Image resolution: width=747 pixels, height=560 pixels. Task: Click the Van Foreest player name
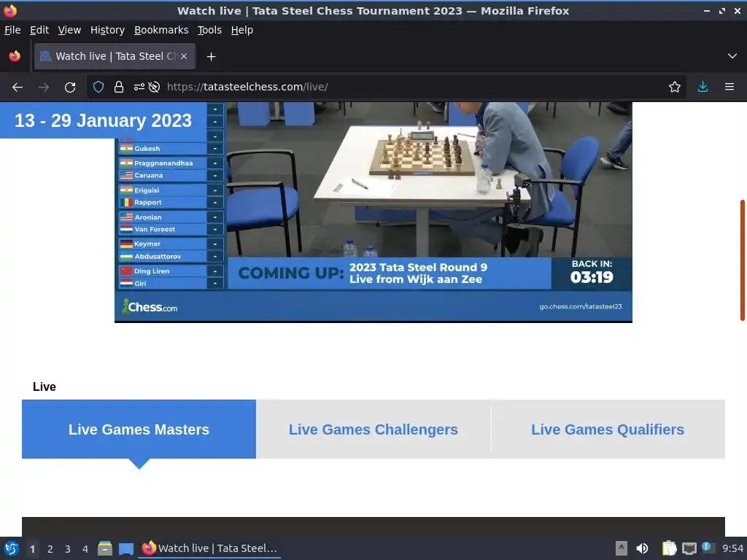coord(155,229)
